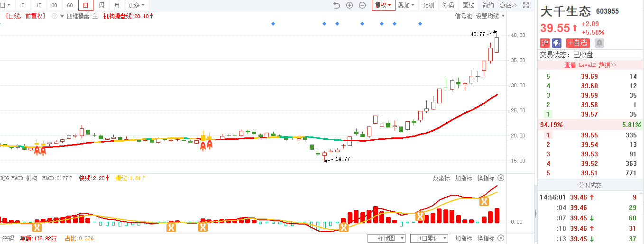Select the 60-minute period tab
This screenshot has width=644, height=244.
(x=70, y=5)
